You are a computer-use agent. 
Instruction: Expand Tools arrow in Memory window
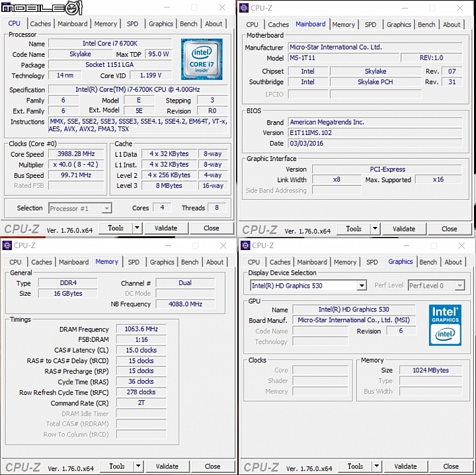point(138,466)
